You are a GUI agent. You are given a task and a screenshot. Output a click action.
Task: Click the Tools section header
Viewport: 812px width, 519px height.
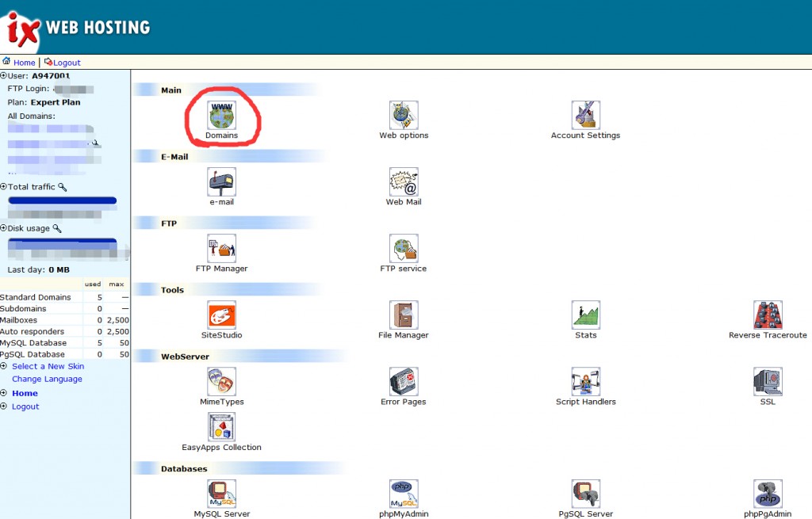pos(172,290)
